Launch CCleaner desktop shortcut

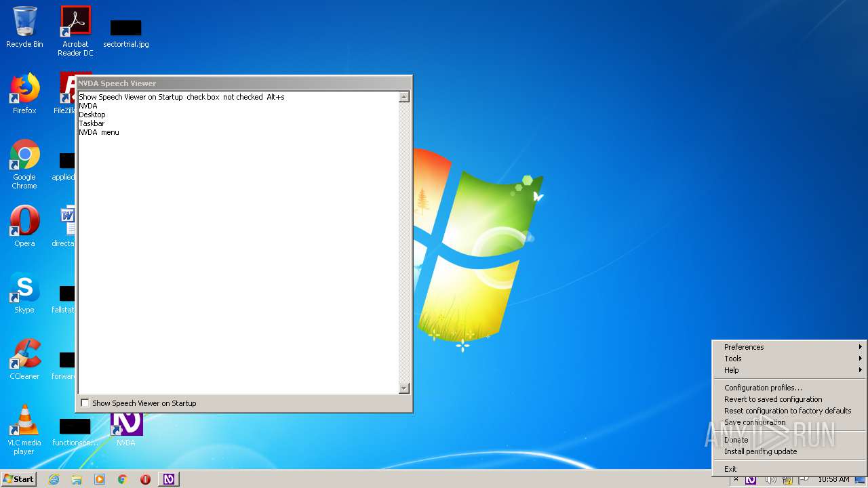point(24,359)
